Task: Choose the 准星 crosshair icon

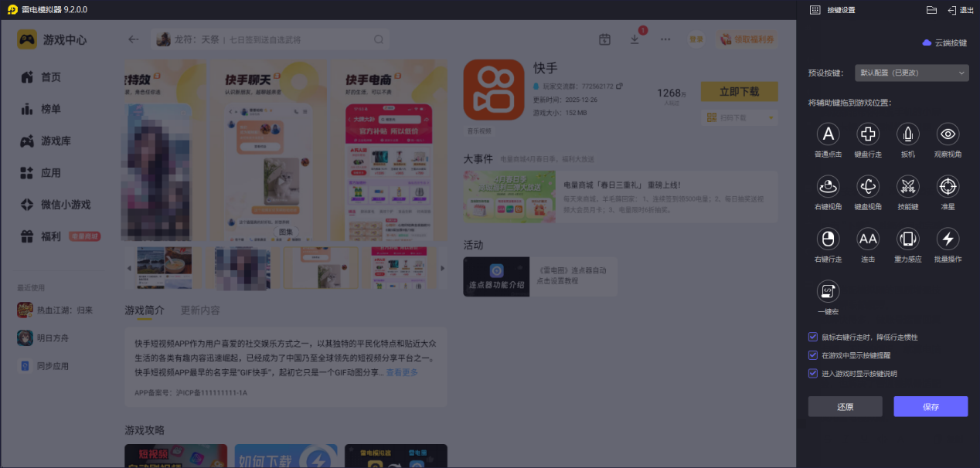Action: tap(948, 186)
